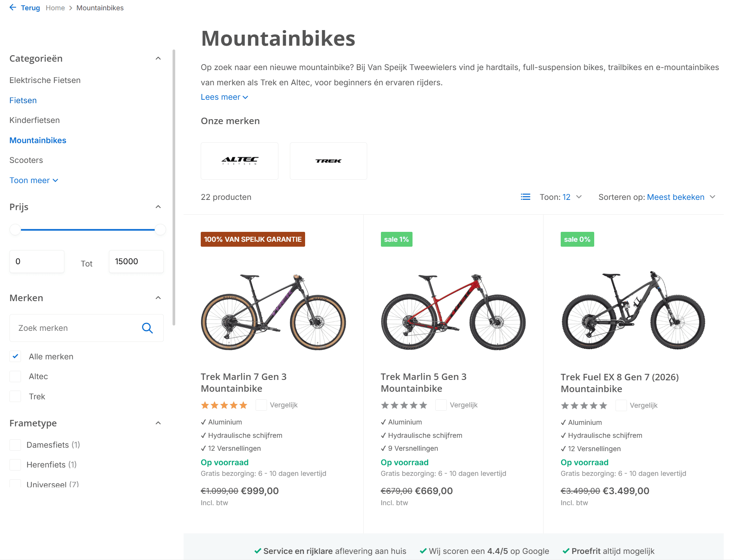Collapse the Frametype filter section
The width and height of the screenshot is (734, 560).
pyautogui.click(x=158, y=423)
